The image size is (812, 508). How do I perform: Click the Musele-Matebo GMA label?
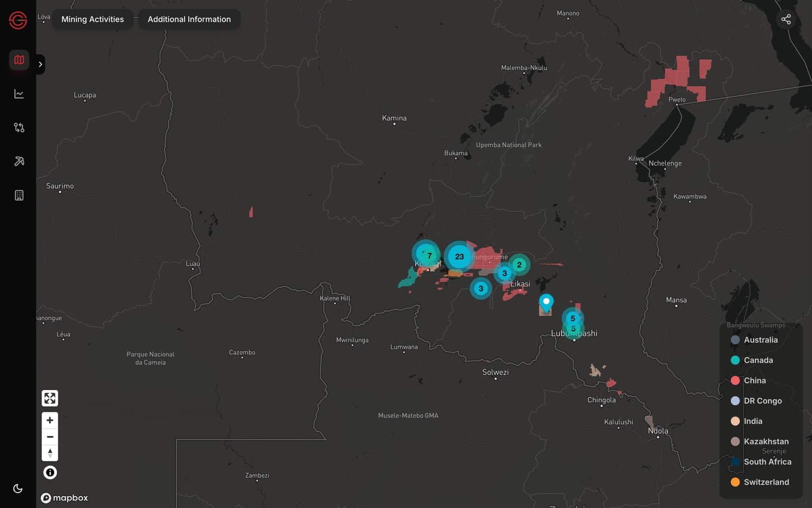click(408, 416)
